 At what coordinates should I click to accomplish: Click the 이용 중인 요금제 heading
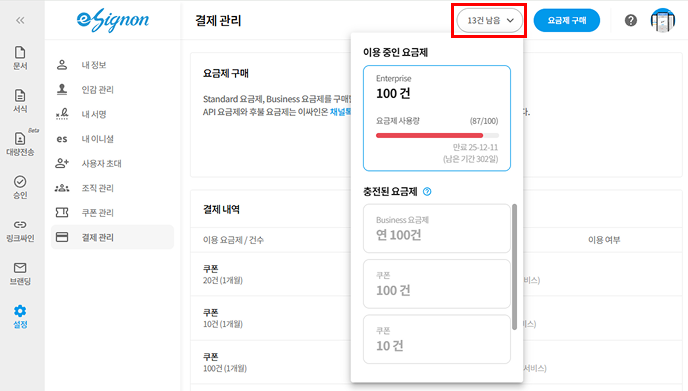point(395,52)
